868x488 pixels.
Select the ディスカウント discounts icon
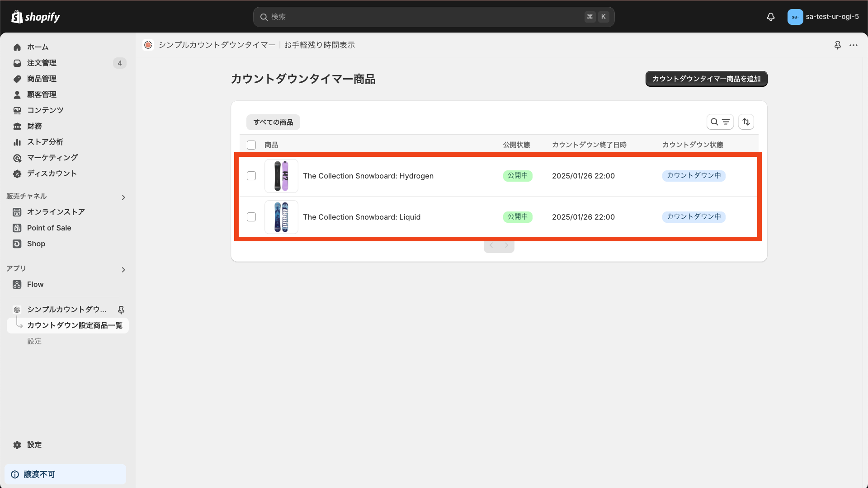(x=17, y=174)
